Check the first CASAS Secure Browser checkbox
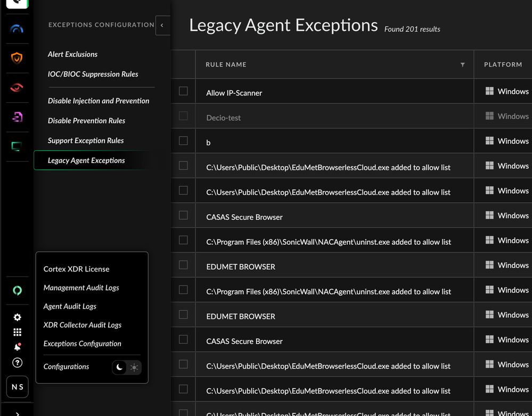The width and height of the screenshot is (532, 416). (183, 215)
